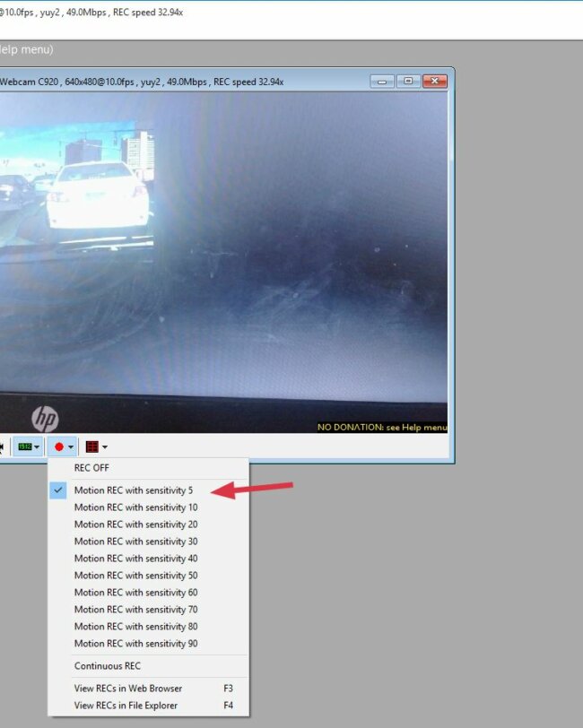583x728 pixels.
Task: Select REC OFF from the menu
Action: [x=149, y=467]
